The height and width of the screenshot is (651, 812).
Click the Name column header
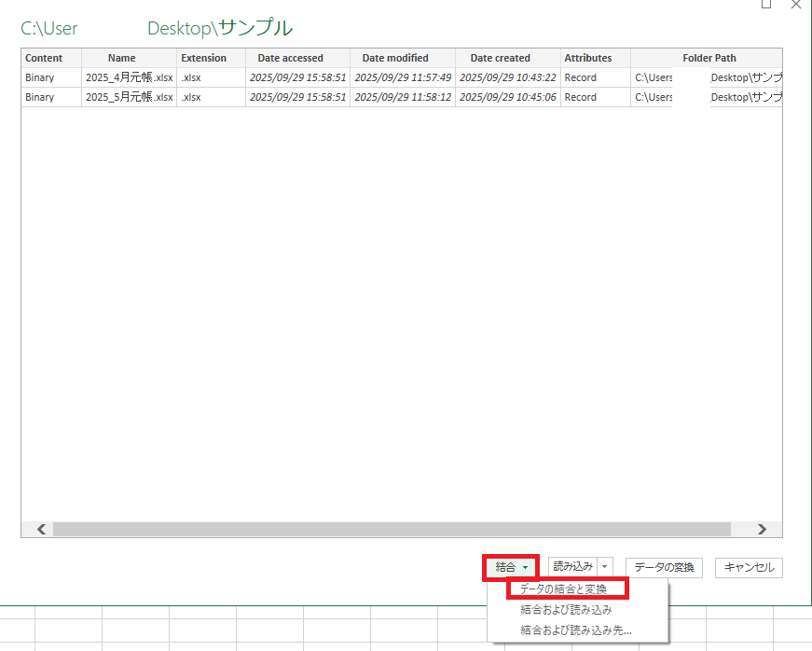tap(121, 58)
